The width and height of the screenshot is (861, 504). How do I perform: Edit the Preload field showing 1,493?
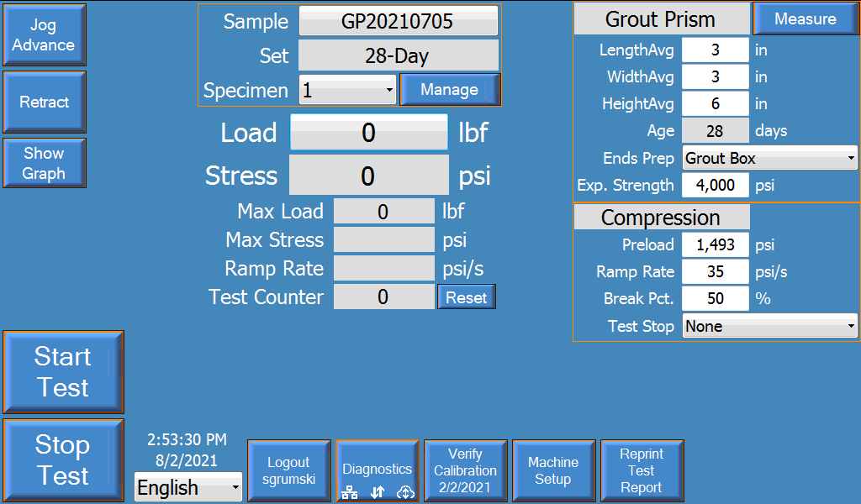tap(715, 244)
